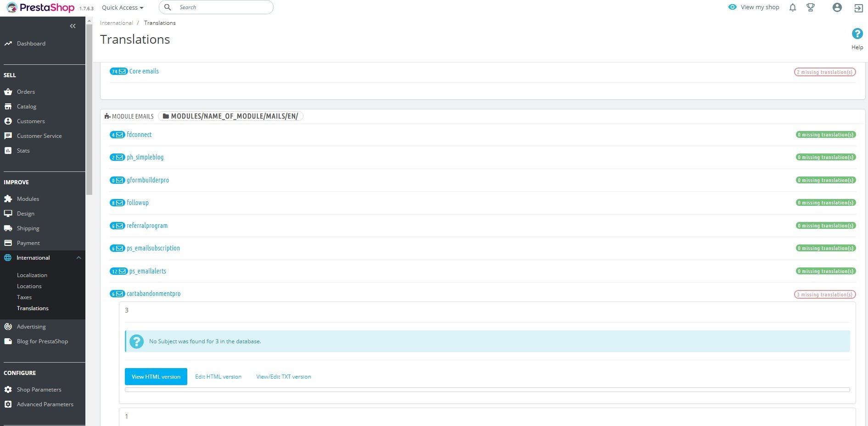Expand the gformbuilderpro email group
868x426 pixels.
click(148, 180)
